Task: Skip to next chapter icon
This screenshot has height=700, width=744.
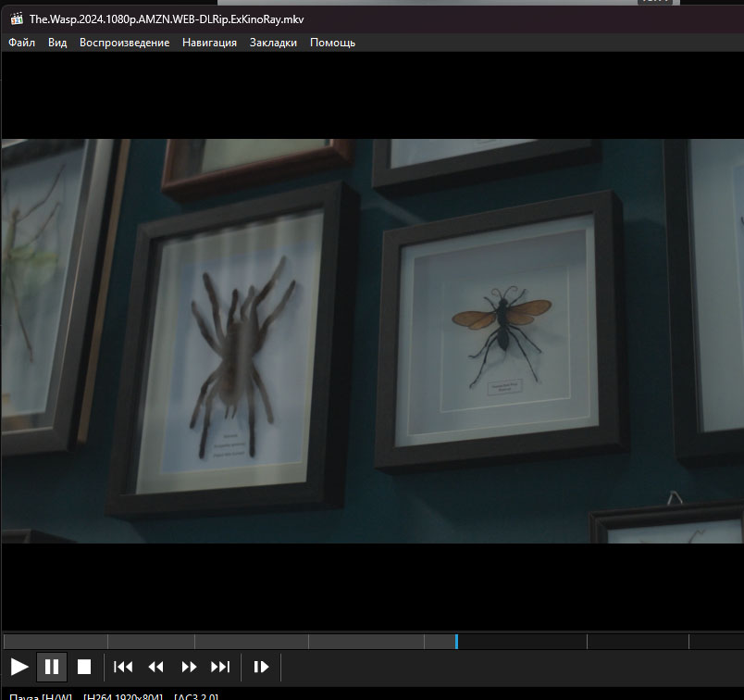Action: (220, 667)
